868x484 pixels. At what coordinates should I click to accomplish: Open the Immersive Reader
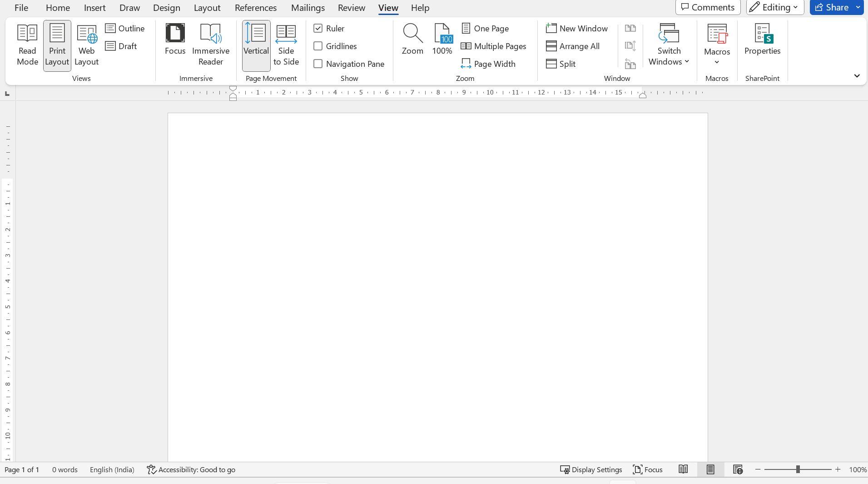[211, 45]
